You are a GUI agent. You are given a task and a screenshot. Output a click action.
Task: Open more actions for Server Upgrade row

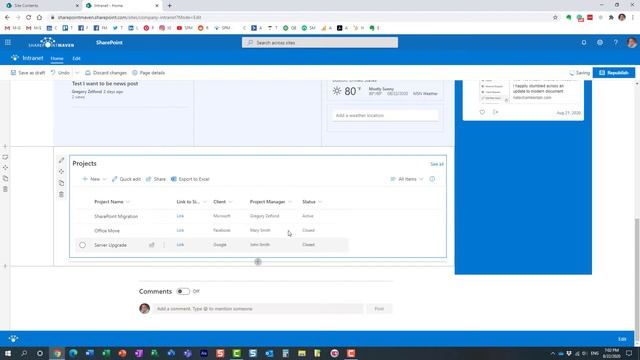pos(164,245)
